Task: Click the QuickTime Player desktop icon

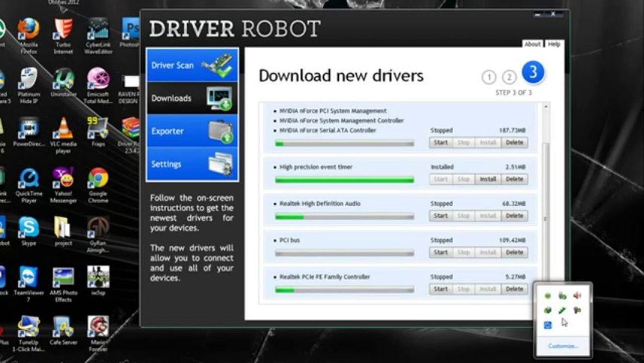Action: (x=29, y=184)
